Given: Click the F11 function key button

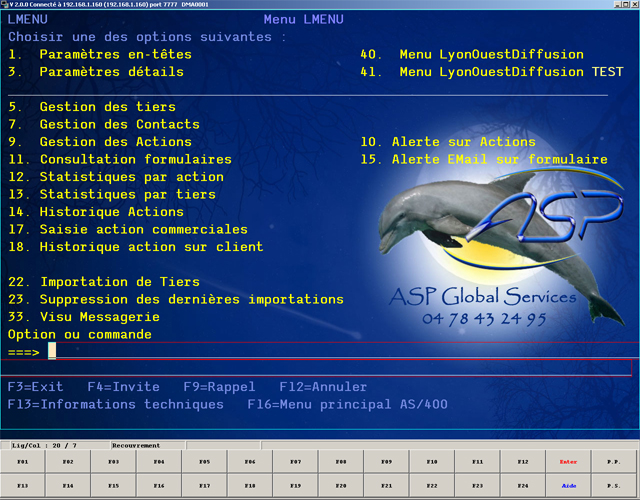Looking at the screenshot, I should [x=478, y=462].
